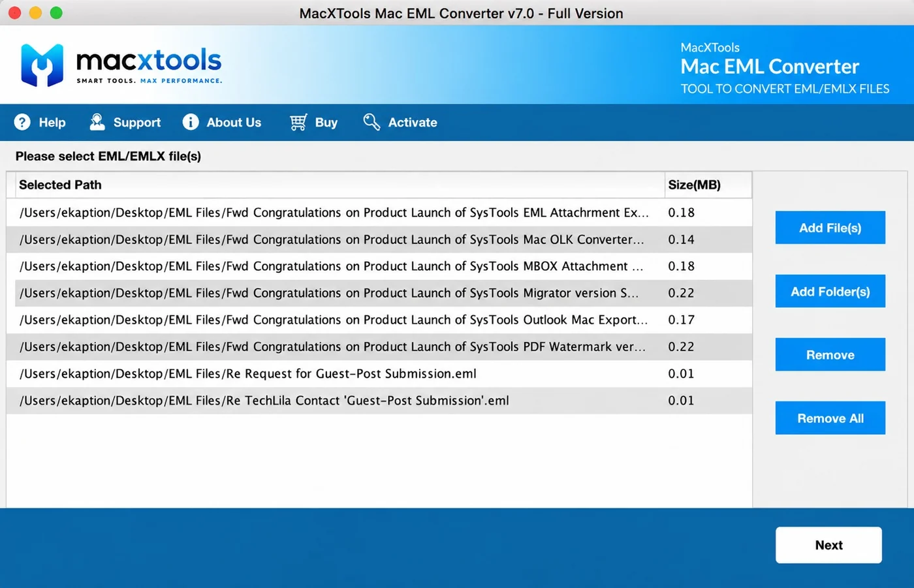Screen dimensions: 914x588
Task: Sort by Size(MB) column header
Action: pyautogui.click(x=708, y=185)
